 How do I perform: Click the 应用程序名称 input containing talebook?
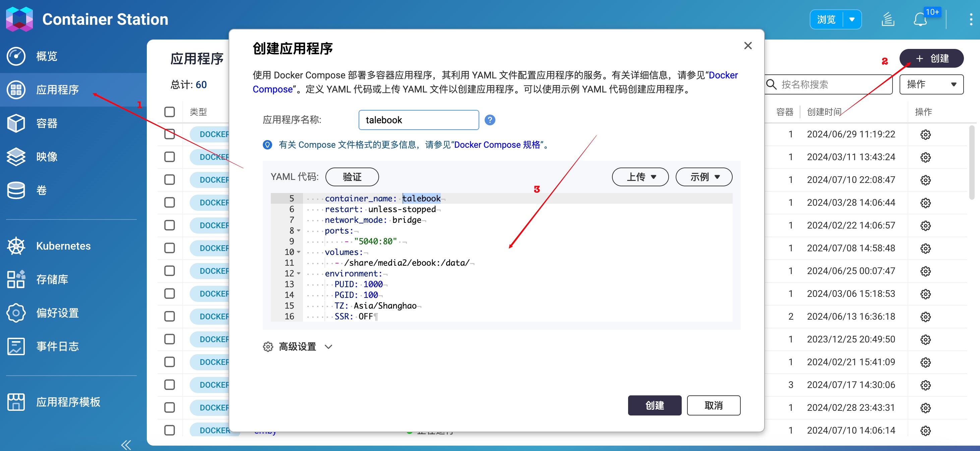[x=419, y=120]
